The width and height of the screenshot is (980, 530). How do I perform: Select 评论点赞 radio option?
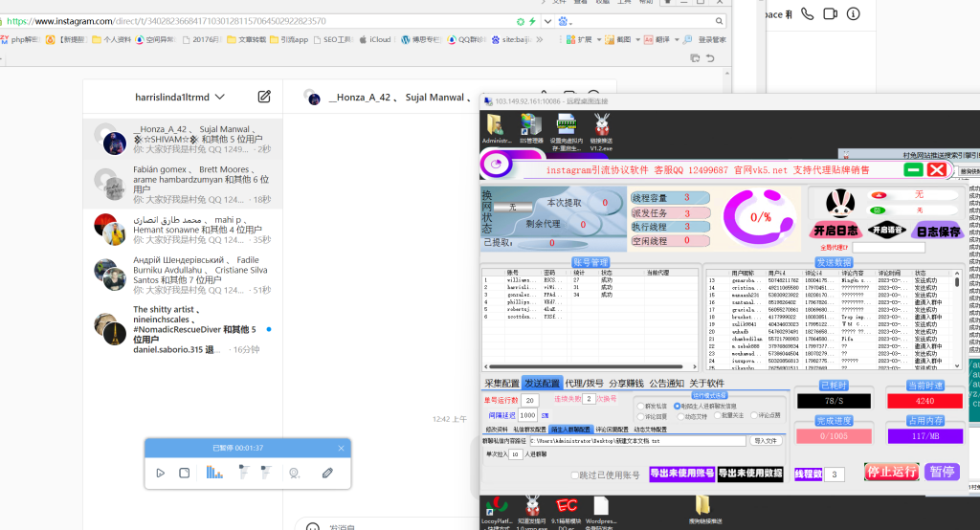click(x=754, y=415)
